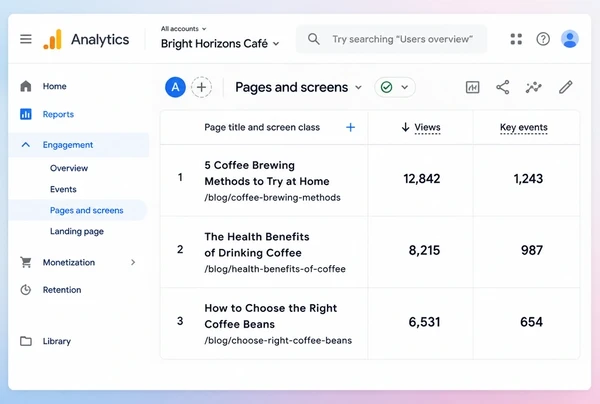Screen dimensions: 600x404
Task: Click the Library folder icon
Action: coord(26,341)
